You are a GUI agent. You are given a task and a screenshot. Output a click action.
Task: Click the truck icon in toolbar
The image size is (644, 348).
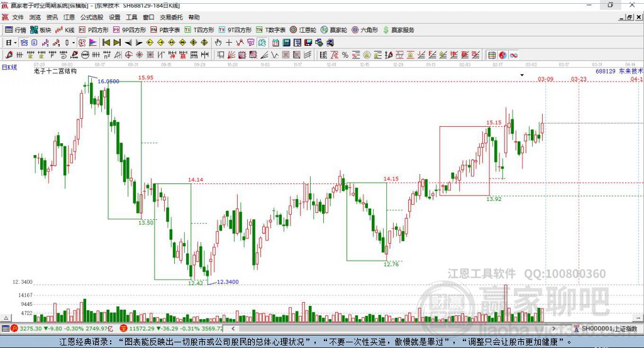[x=330, y=43]
